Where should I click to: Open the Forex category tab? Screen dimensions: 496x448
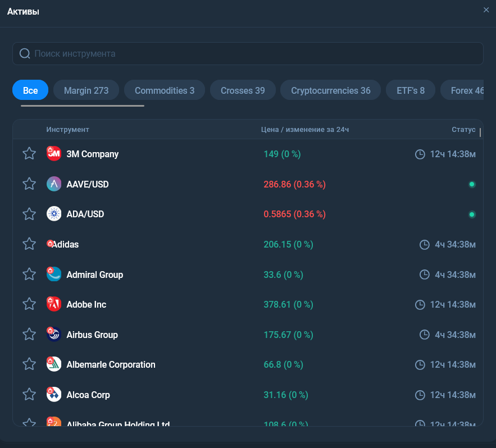click(x=462, y=90)
